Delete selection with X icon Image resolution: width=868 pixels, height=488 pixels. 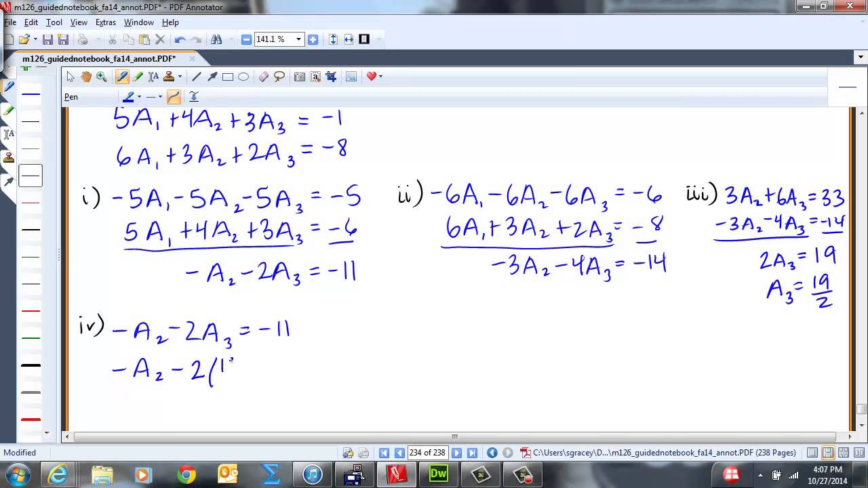160,40
